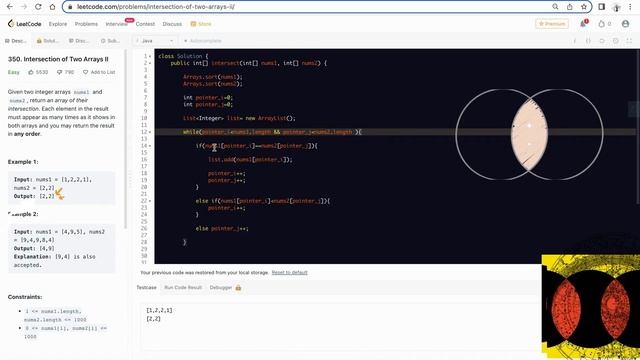
Task: Click the webcam overlay thumbnail
Action: [x=591, y=307]
